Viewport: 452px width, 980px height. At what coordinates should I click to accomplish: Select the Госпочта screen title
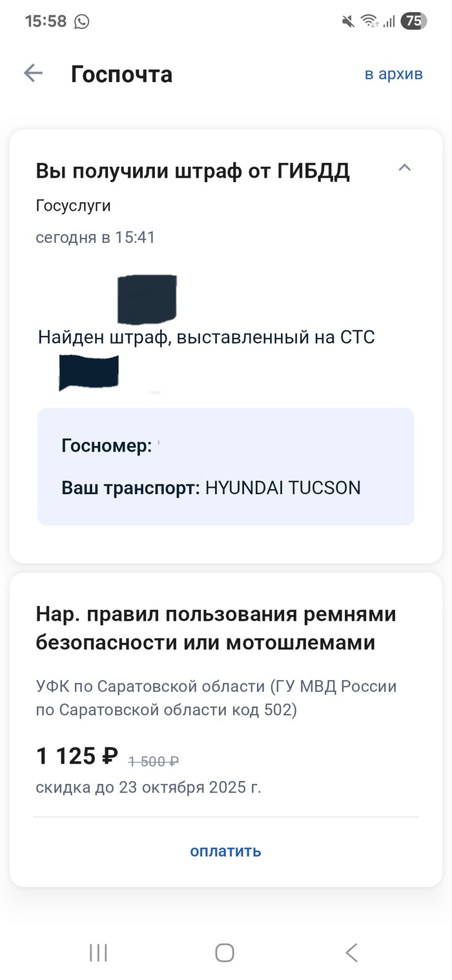tap(122, 73)
